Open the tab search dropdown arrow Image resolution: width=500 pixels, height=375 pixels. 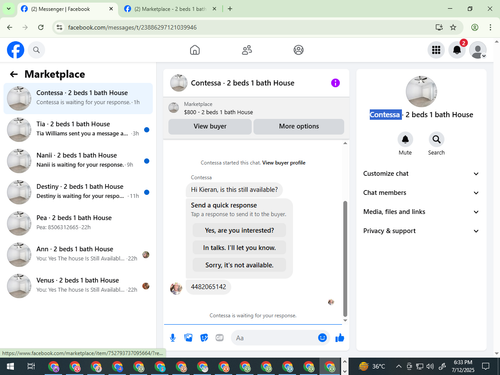pos(9,9)
